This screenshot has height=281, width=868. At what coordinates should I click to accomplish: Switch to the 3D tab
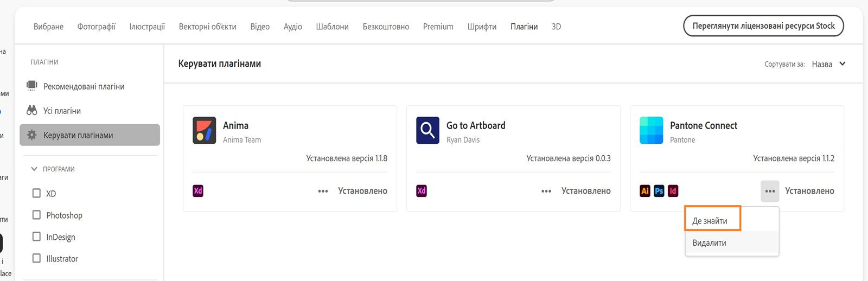coord(556,27)
